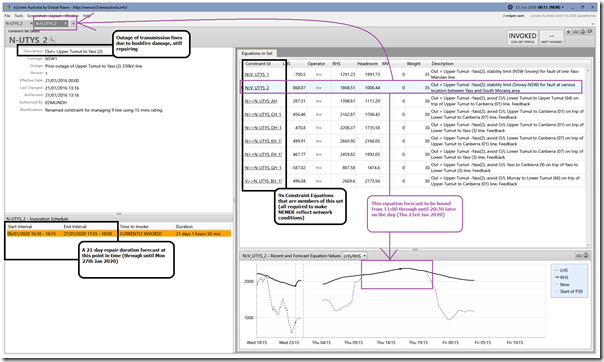Click the magnifier icon next to N-UTYS_2 heading
Image resolution: width=604 pixels, height=362 pixels.
coord(52,40)
